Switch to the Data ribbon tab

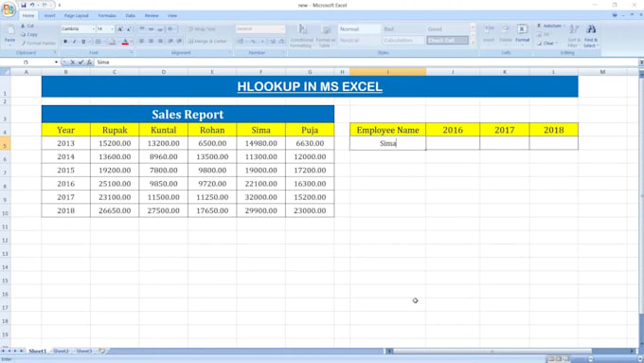tap(130, 15)
